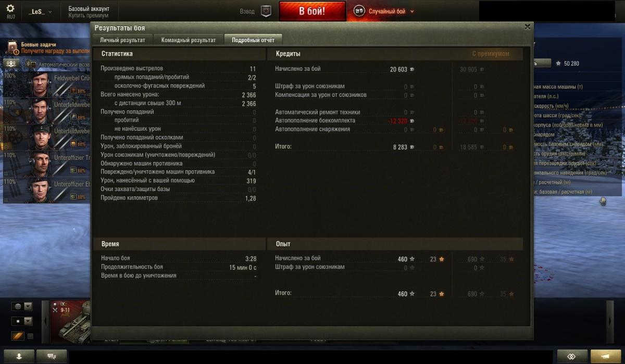Click the red В бой! button
The height and width of the screenshot is (364, 625).
click(312, 11)
